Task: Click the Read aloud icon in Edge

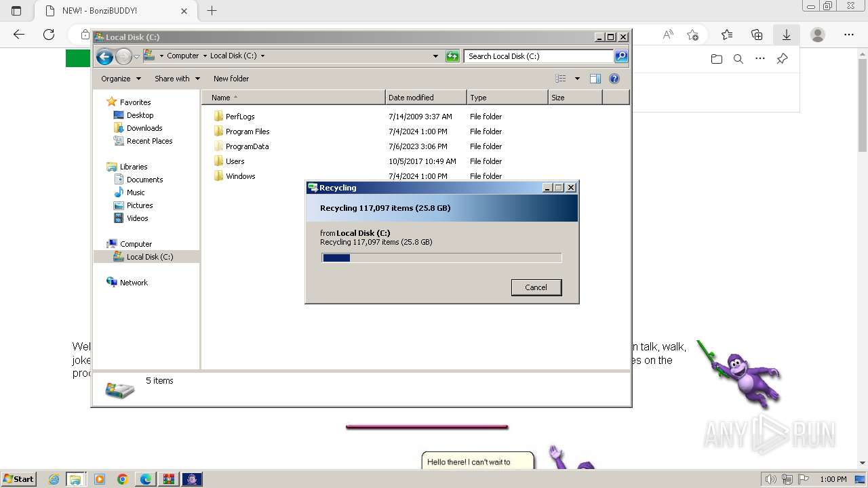Action: coord(668,35)
